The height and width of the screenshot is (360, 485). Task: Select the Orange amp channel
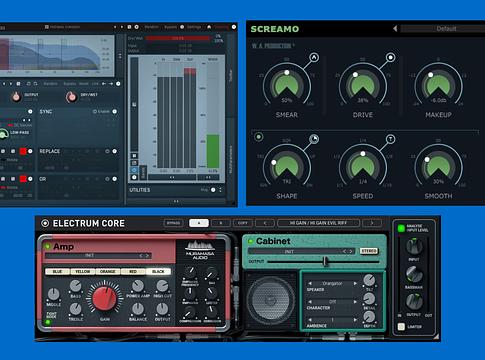(x=107, y=271)
